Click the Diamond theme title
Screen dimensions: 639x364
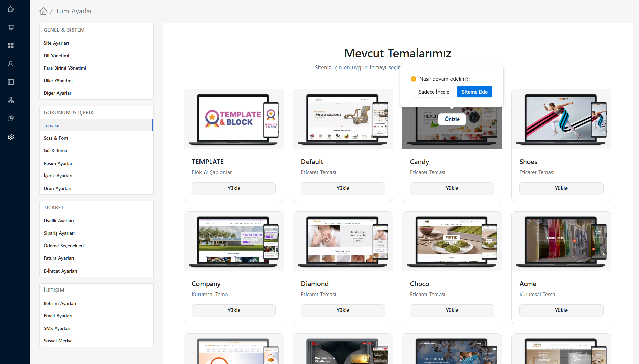(x=315, y=284)
